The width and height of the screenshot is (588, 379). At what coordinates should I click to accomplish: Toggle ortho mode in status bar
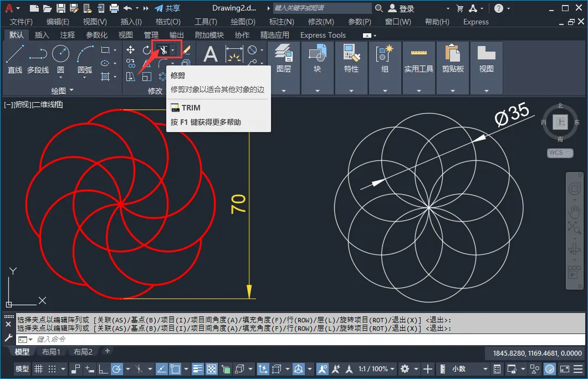(x=103, y=369)
